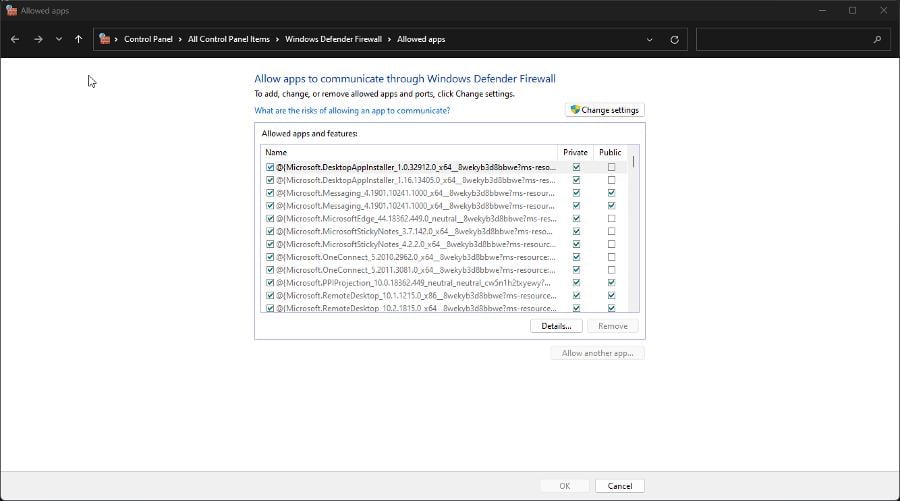Image resolution: width=900 pixels, height=501 pixels.
Task: Click the OK button
Action: [565, 486]
